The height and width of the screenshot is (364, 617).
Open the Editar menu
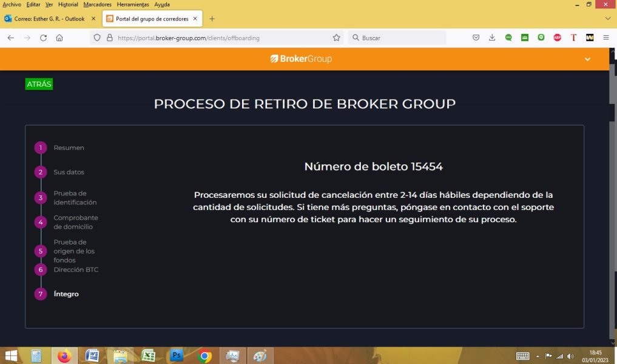point(33,4)
